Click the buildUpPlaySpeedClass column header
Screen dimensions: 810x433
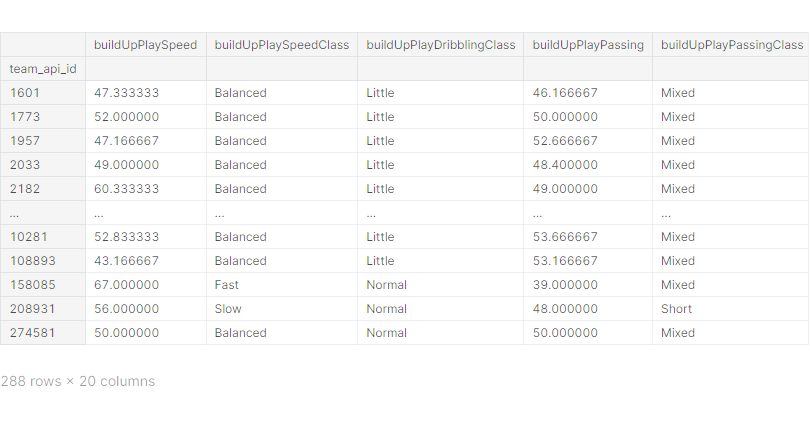click(x=282, y=45)
